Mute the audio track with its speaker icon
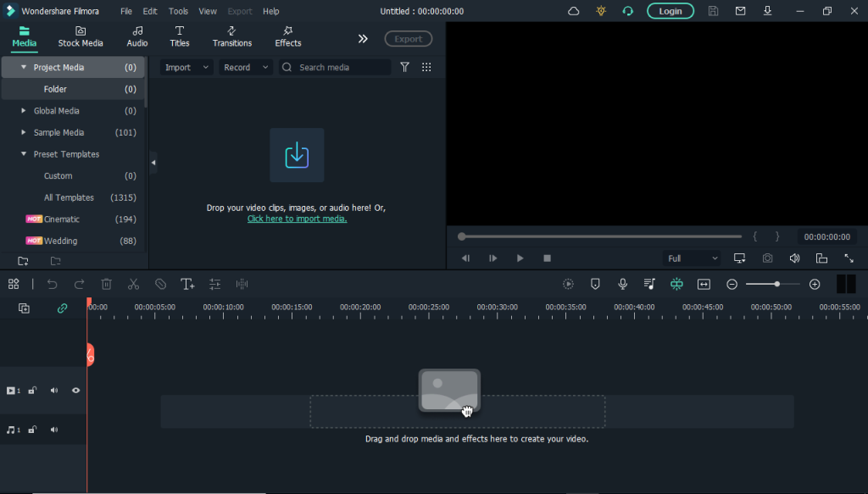Image resolution: width=868 pixels, height=494 pixels. coord(53,430)
